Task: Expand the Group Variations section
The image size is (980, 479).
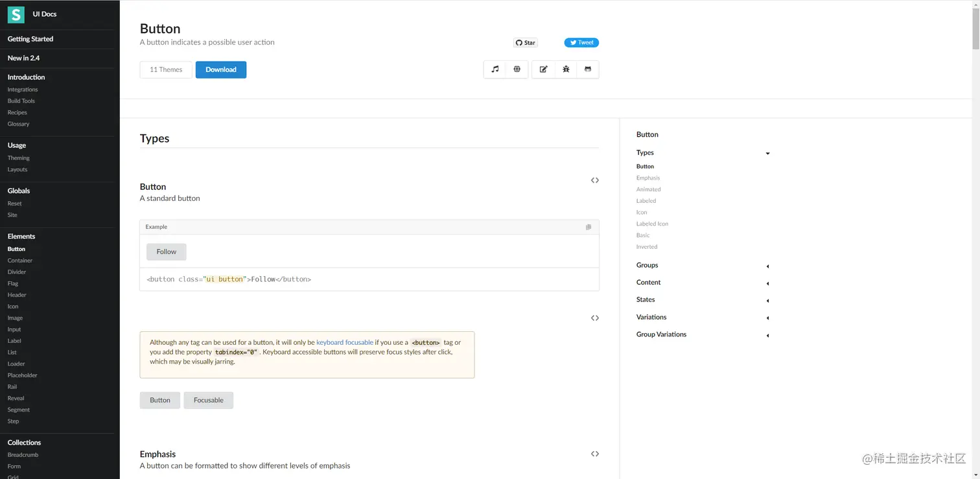Action: [x=767, y=335]
